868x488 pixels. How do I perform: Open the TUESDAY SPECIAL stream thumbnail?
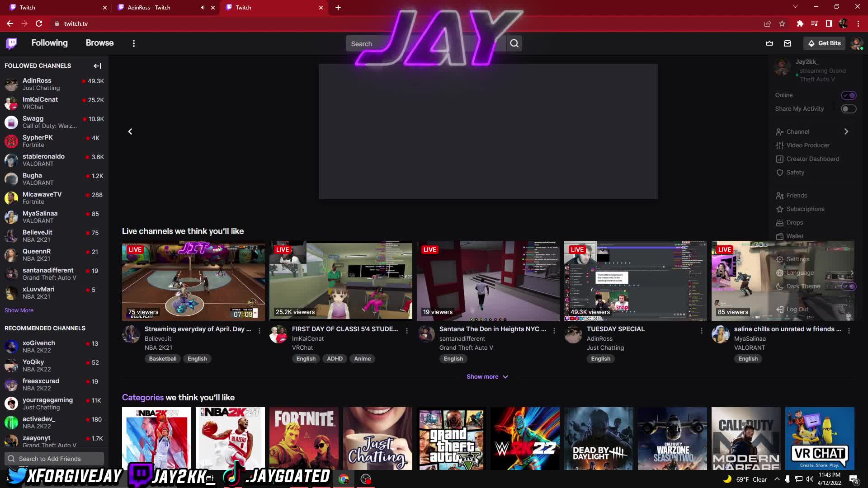[x=635, y=281]
